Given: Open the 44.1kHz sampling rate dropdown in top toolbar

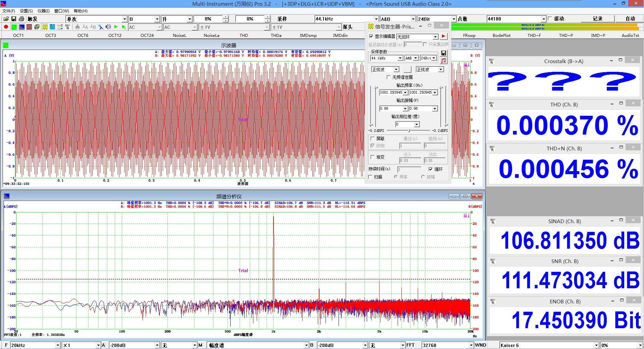Looking at the screenshot, I should (376, 19).
